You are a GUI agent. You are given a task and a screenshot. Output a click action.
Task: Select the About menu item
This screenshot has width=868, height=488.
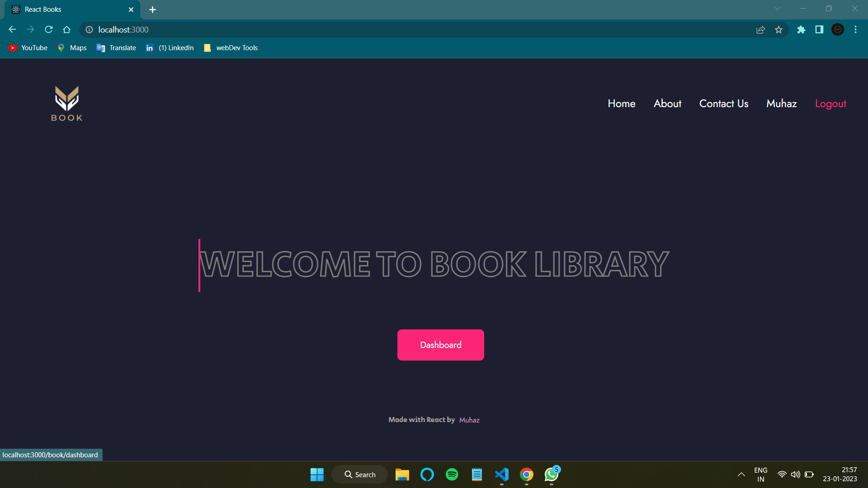point(667,103)
